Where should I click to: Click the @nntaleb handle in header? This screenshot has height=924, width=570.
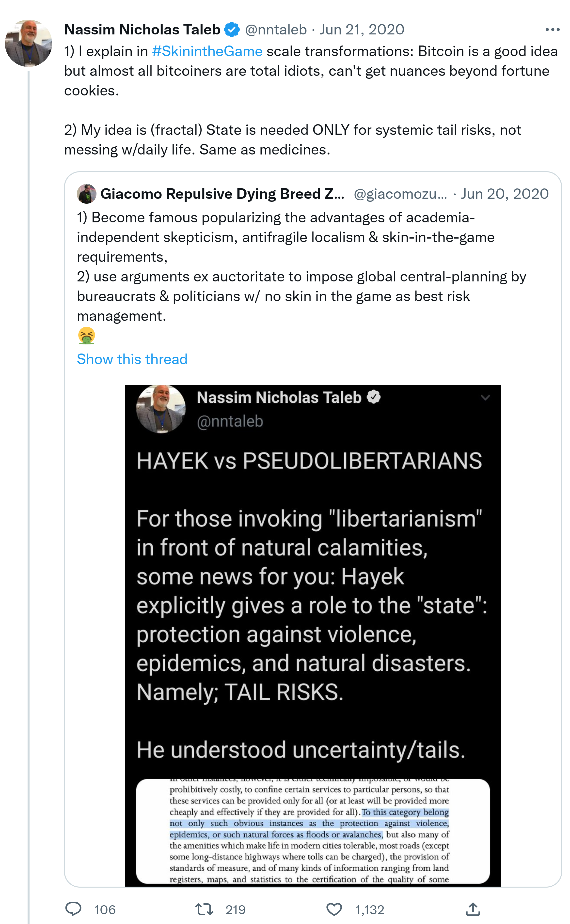pyautogui.click(x=276, y=30)
